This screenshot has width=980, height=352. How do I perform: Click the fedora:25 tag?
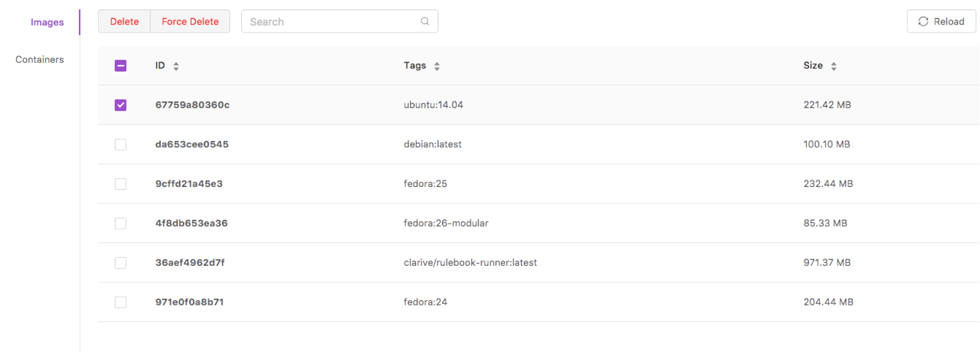[425, 184]
